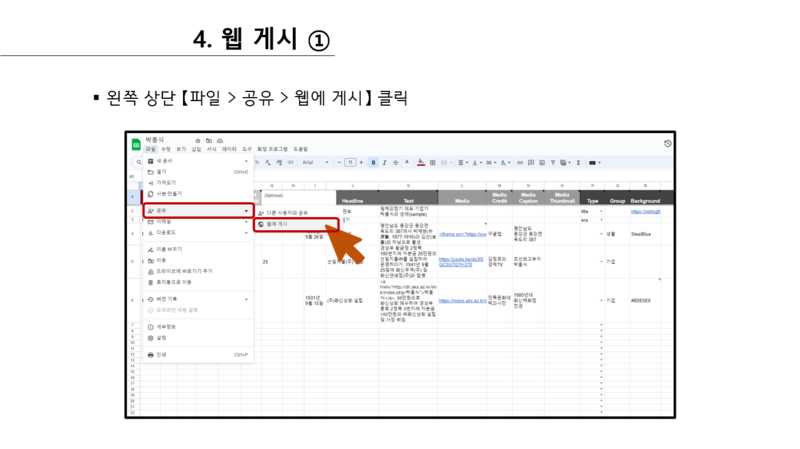
Task: Click the Background column link in row 2
Action: [x=645, y=211]
